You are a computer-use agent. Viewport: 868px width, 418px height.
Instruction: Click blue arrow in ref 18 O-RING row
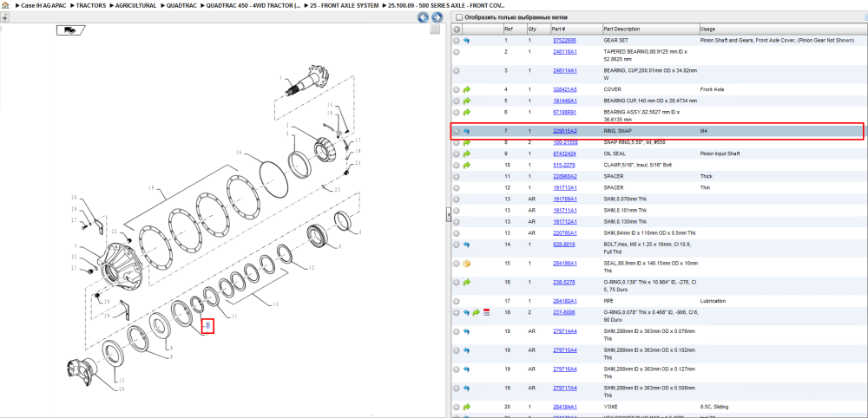pyautogui.click(x=466, y=312)
